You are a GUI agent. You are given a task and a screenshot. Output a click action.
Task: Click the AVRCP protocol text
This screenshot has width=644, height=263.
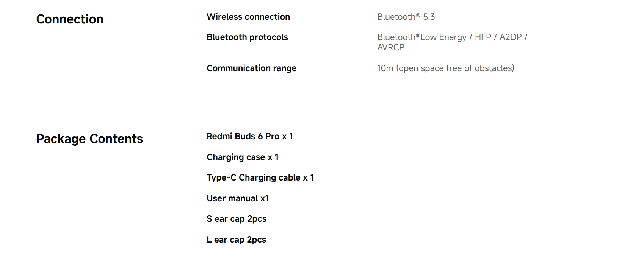pyautogui.click(x=391, y=48)
